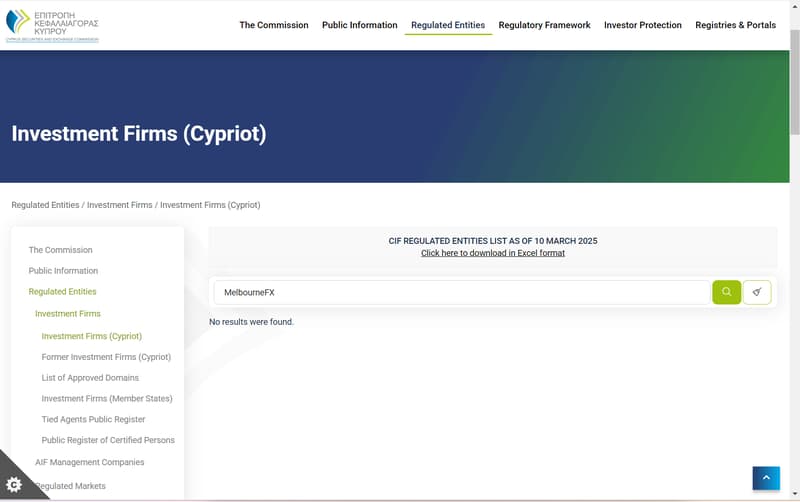Open Former Investment Firms (Cypriot) sidebar item

coord(106,357)
